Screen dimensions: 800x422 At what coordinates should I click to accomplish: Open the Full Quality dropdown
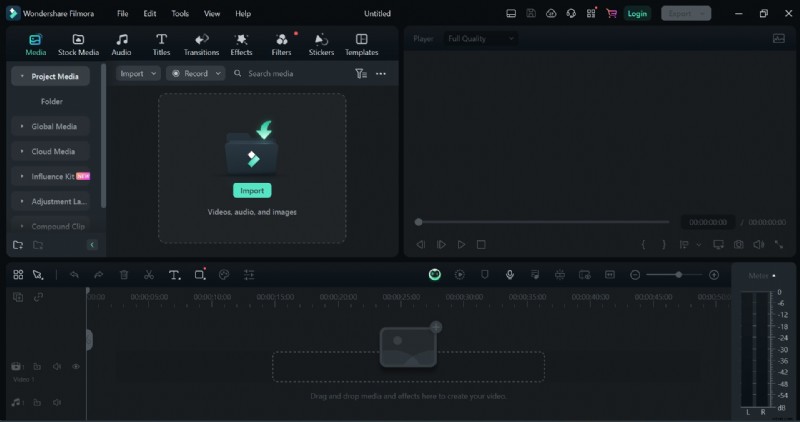tap(481, 38)
